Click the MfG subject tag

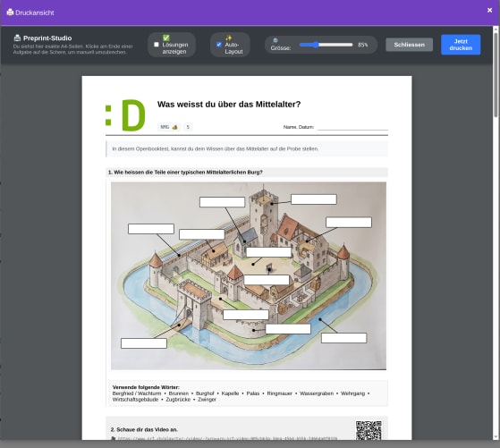pos(169,127)
